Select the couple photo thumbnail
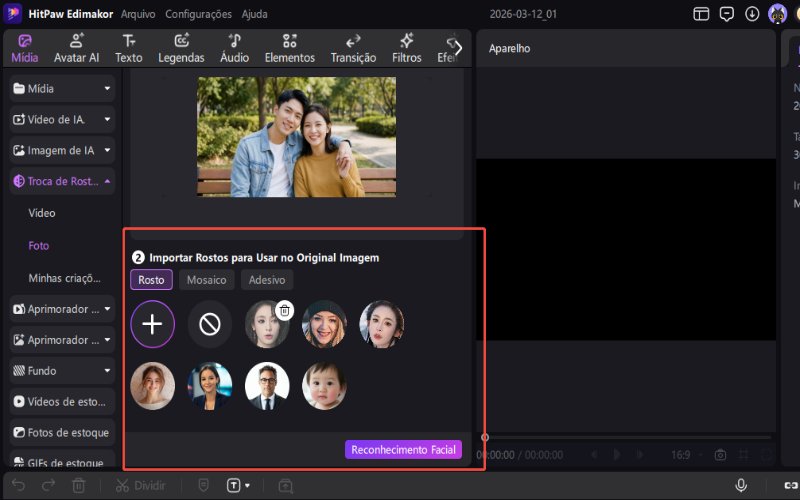 (x=296, y=137)
